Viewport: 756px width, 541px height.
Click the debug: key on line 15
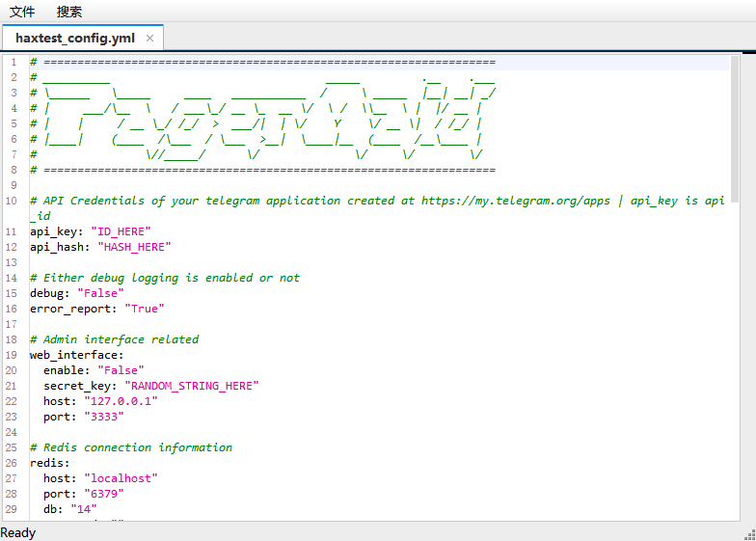click(x=50, y=293)
